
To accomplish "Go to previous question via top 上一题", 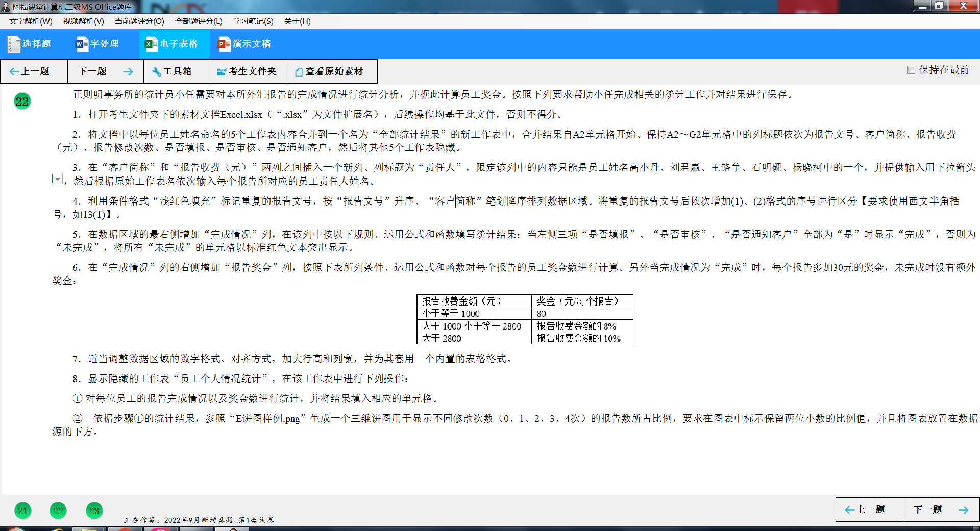I will point(30,71).
